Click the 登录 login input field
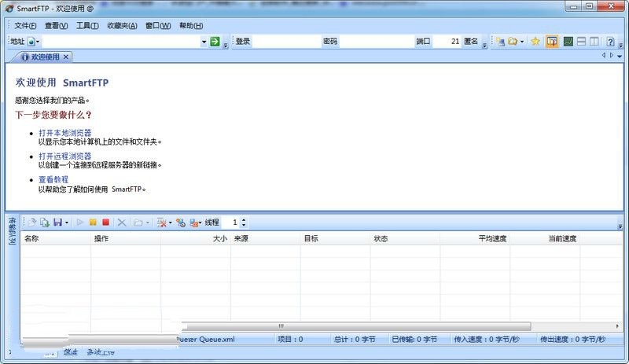The width and height of the screenshot is (629, 364). pos(286,42)
